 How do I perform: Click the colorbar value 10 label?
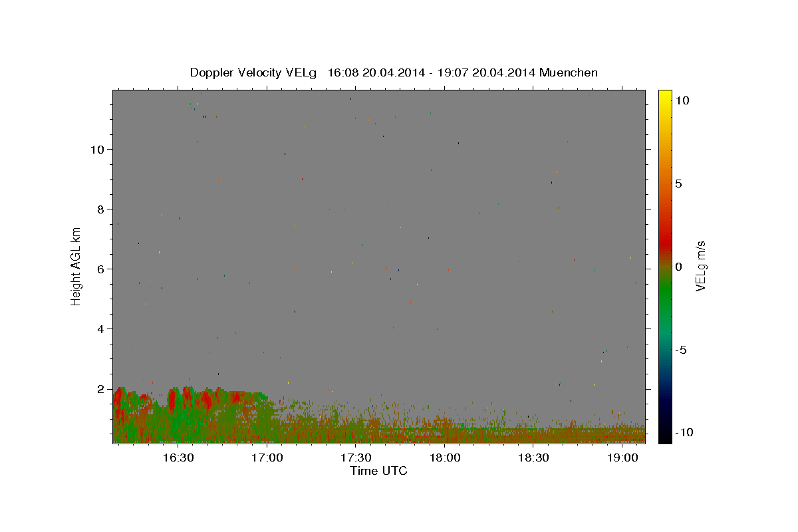tap(682, 100)
